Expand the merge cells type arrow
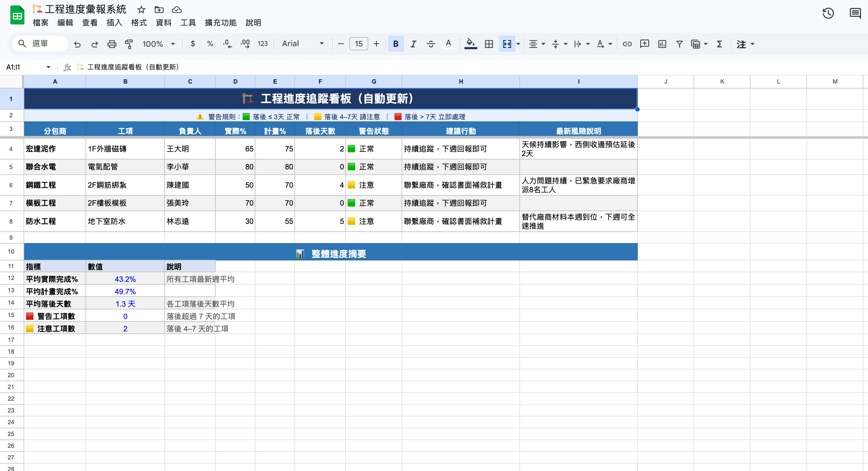The image size is (868, 471). (x=518, y=44)
